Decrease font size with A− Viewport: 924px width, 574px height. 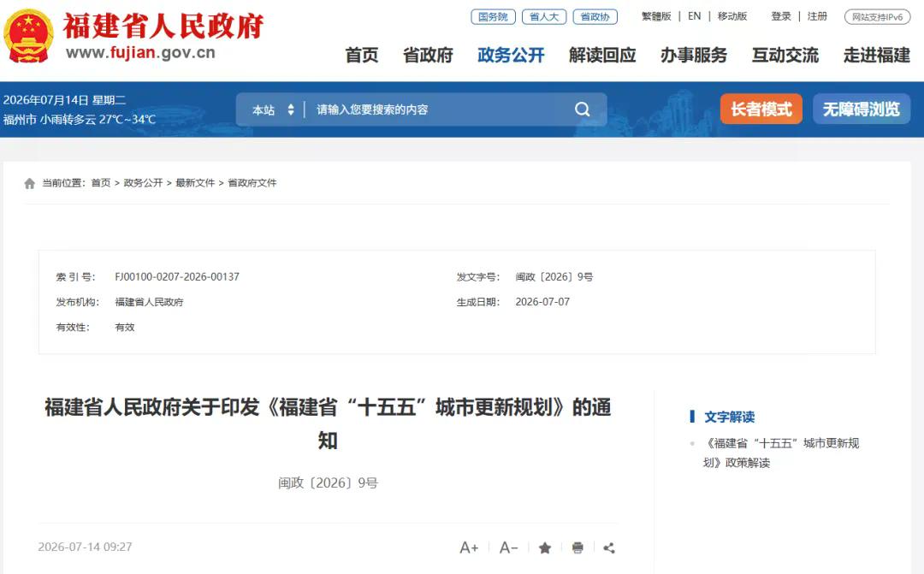508,547
